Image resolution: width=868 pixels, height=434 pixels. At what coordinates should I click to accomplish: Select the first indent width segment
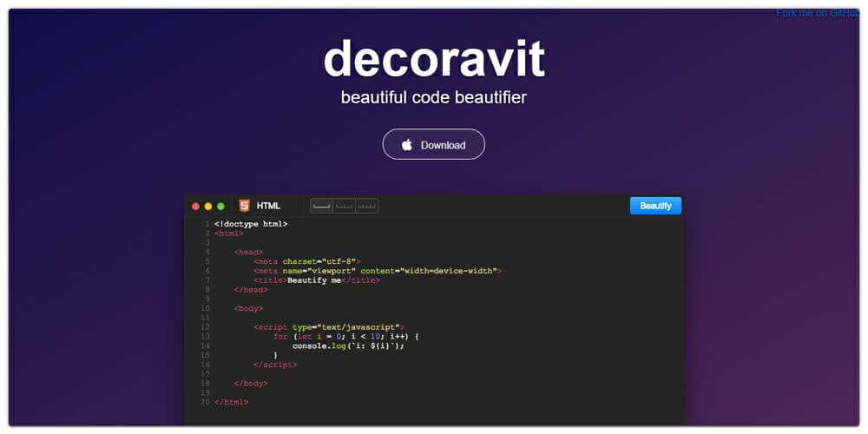tap(322, 206)
